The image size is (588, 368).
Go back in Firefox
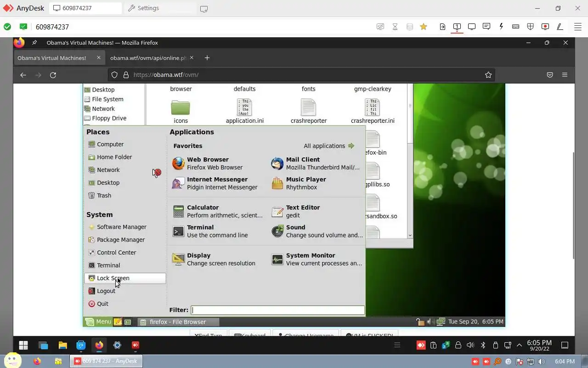point(23,75)
